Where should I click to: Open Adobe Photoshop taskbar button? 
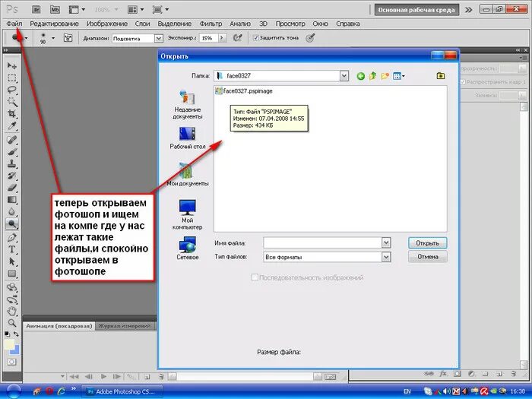122,391
